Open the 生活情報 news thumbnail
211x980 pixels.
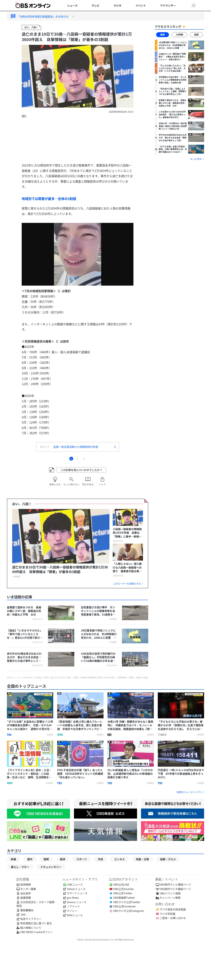(30, 754)
